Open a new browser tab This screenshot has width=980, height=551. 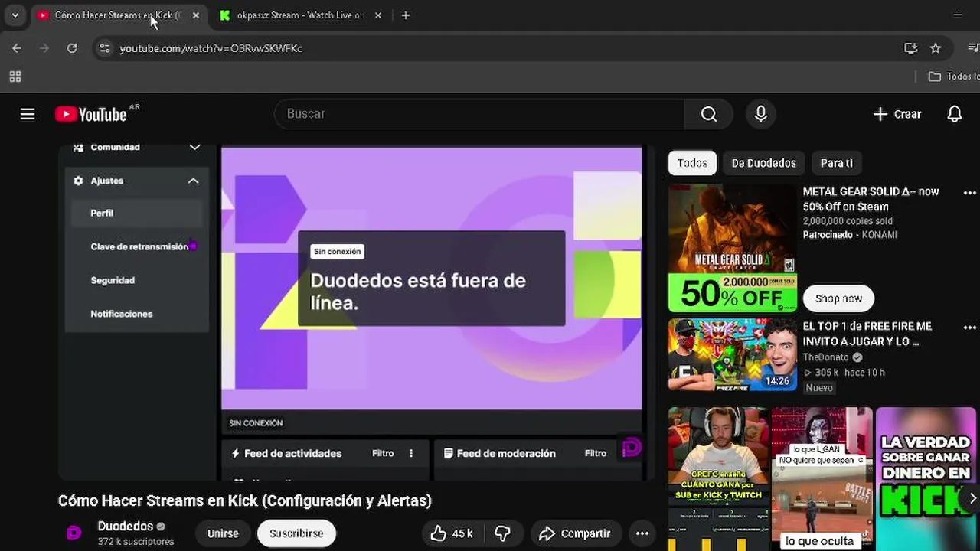(x=406, y=15)
